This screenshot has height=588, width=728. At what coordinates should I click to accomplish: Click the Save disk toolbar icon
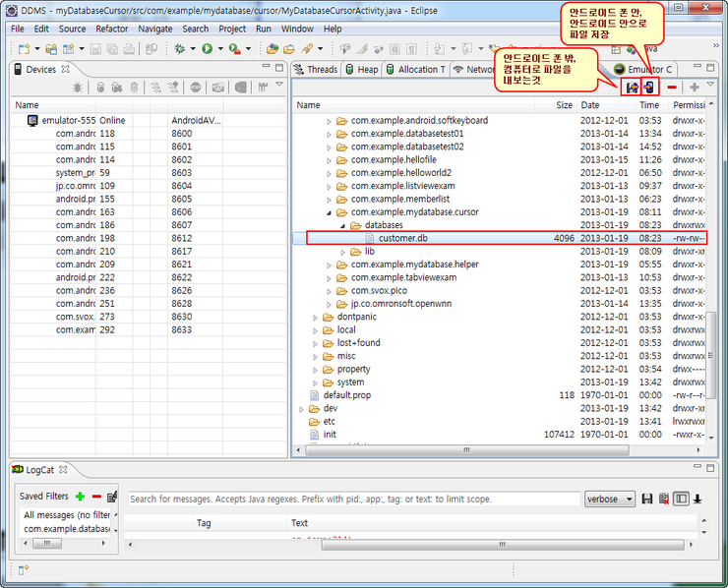95,49
